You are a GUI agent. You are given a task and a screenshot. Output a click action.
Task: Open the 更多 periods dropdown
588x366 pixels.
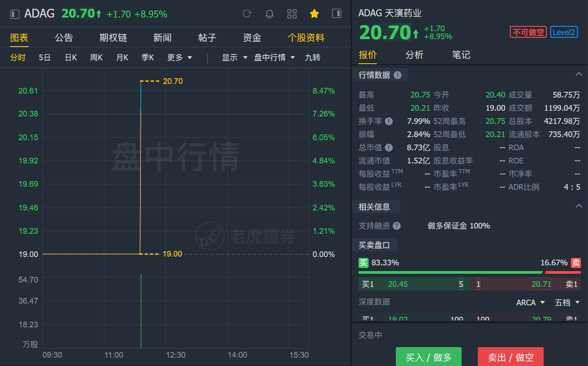[180, 58]
